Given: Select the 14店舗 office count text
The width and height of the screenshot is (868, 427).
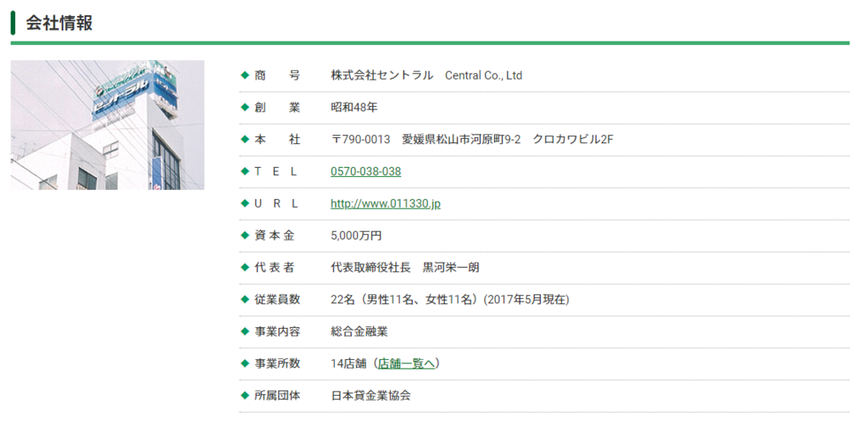Looking at the screenshot, I should click(x=348, y=363).
